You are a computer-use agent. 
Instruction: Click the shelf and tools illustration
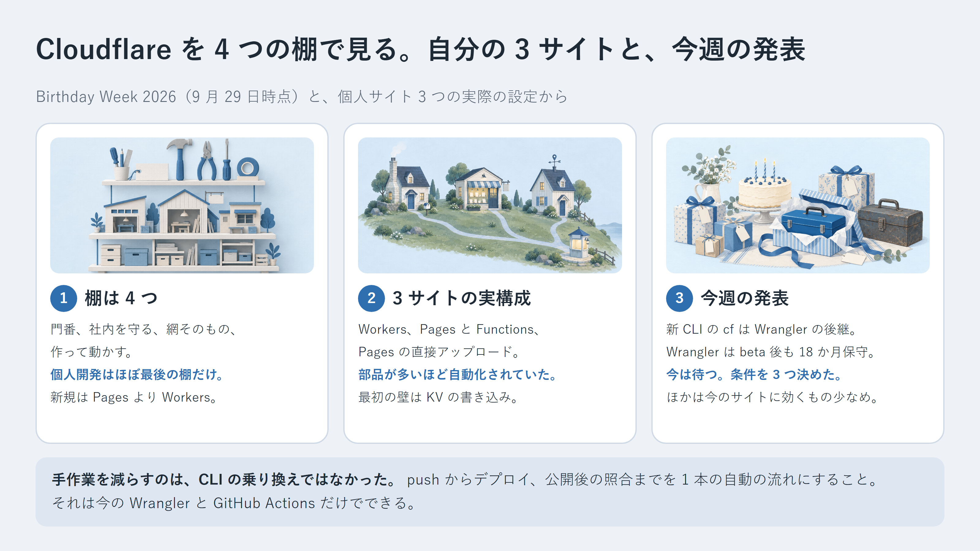[182, 205]
